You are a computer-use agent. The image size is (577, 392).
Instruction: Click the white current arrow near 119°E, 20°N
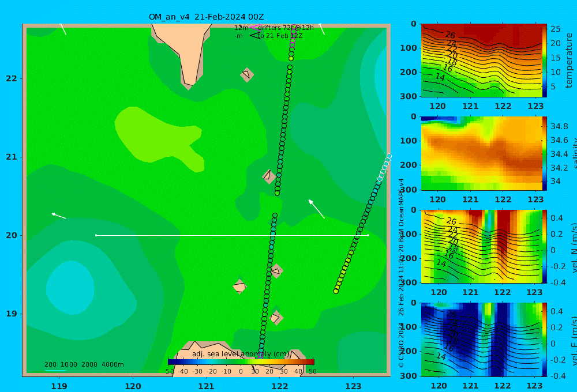(59, 216)
